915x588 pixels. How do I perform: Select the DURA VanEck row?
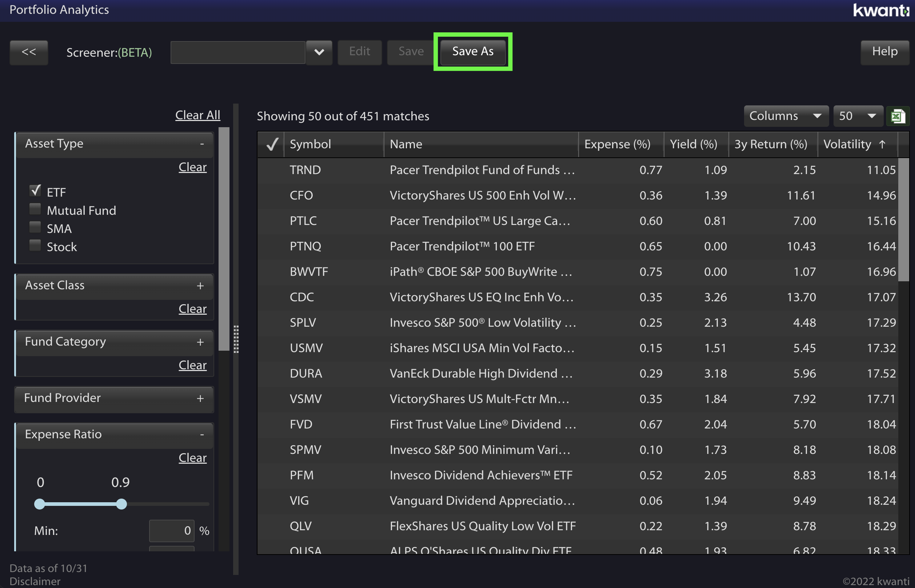[x=577, y=374]
